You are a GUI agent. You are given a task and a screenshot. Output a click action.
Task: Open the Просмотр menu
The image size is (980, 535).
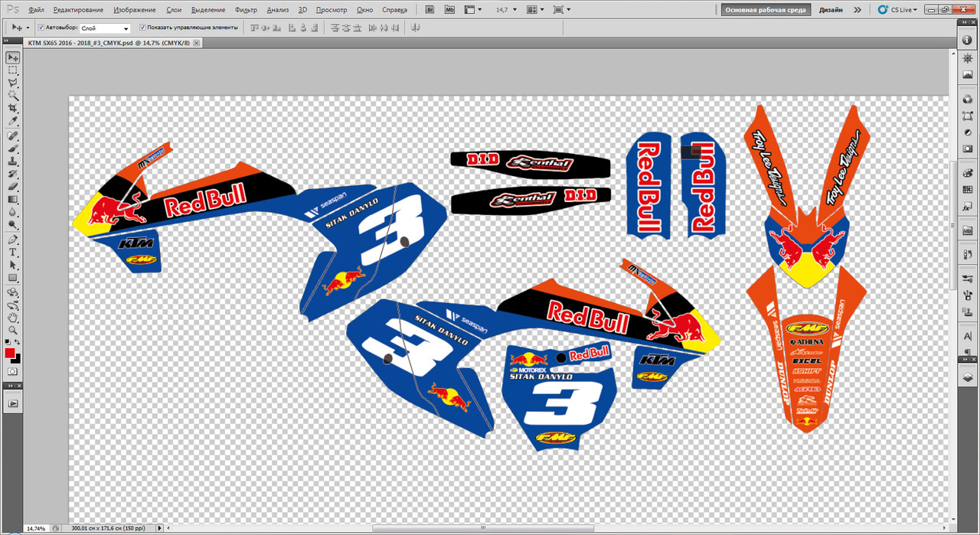332,10
